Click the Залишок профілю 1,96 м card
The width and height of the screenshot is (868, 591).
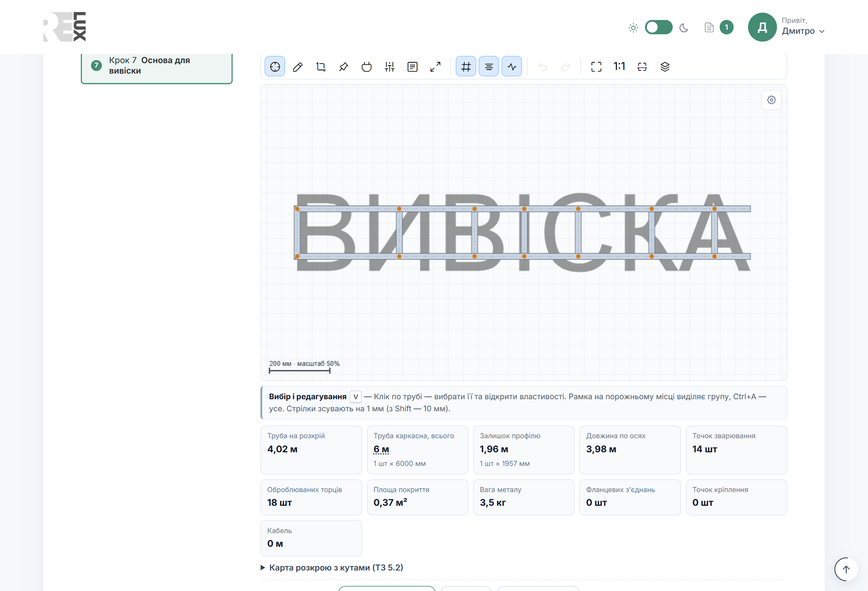point(524,450)
